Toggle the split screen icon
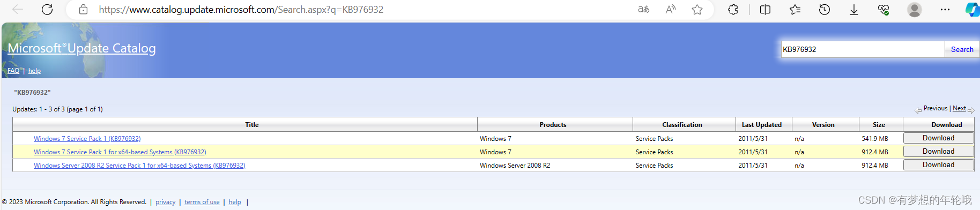The image size is (980, 210). pos(765,10)
